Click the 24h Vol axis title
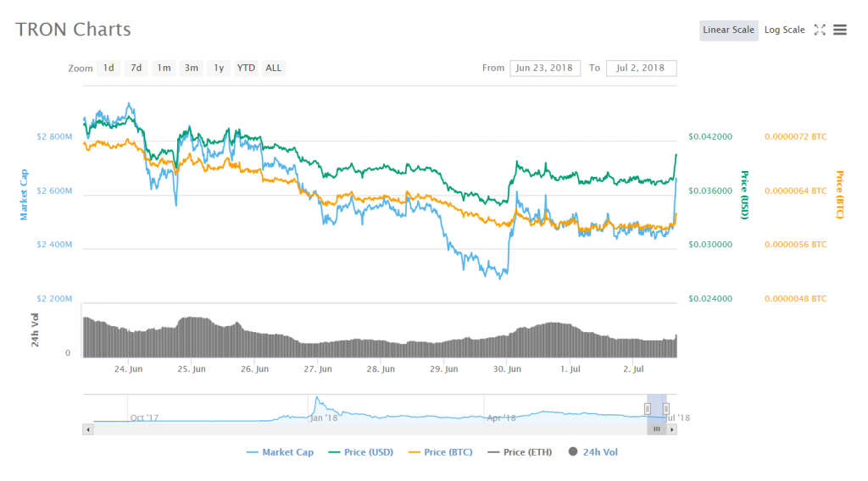 [35, 330]
